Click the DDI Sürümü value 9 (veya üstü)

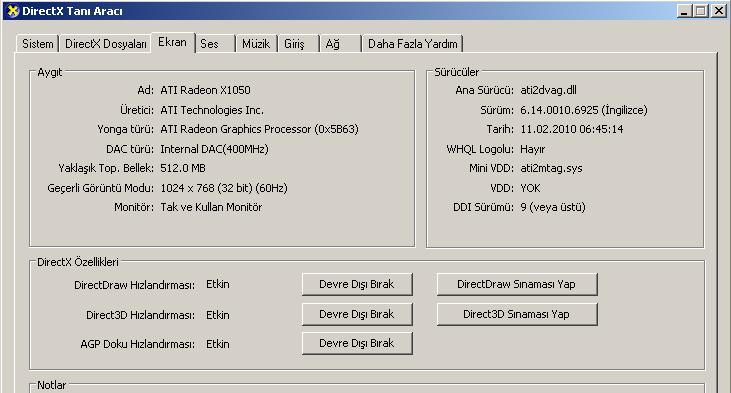(553, 207)
